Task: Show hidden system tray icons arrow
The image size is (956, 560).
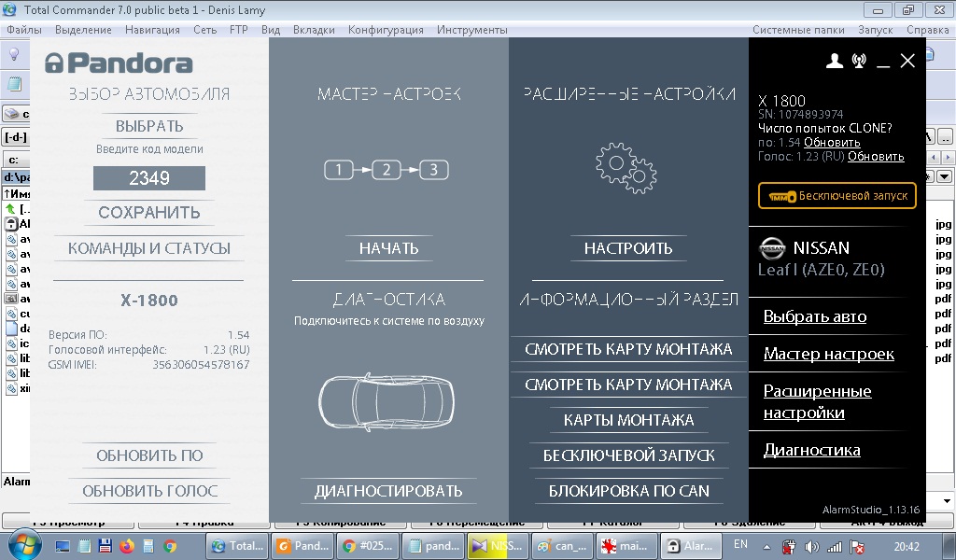Action: pos(766,546)
